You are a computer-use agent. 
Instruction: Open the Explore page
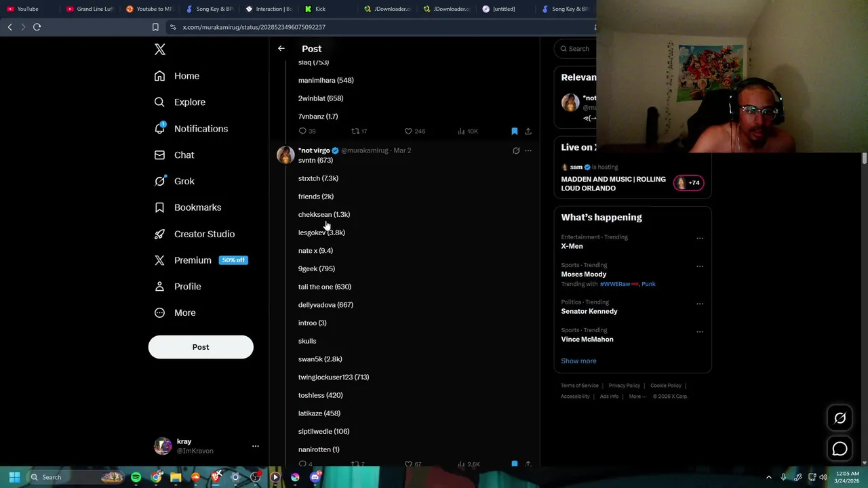pyautogui.click(x=180, y=102)
